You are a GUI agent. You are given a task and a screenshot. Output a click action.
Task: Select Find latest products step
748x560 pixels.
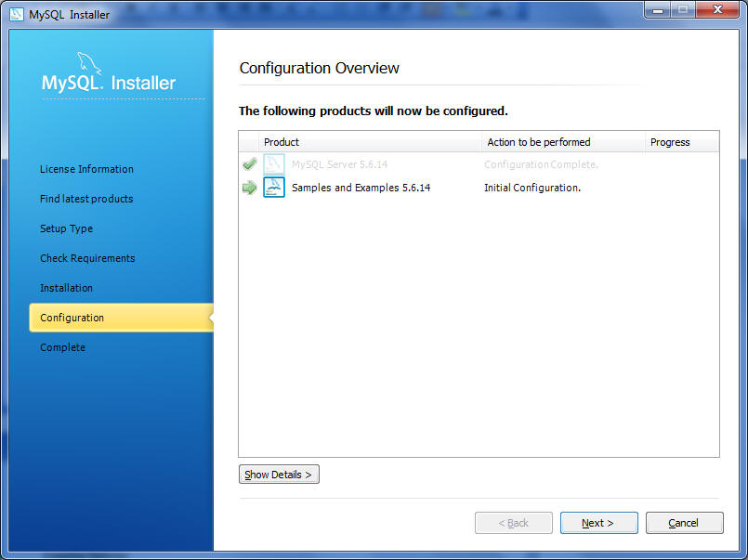(86, 199)
